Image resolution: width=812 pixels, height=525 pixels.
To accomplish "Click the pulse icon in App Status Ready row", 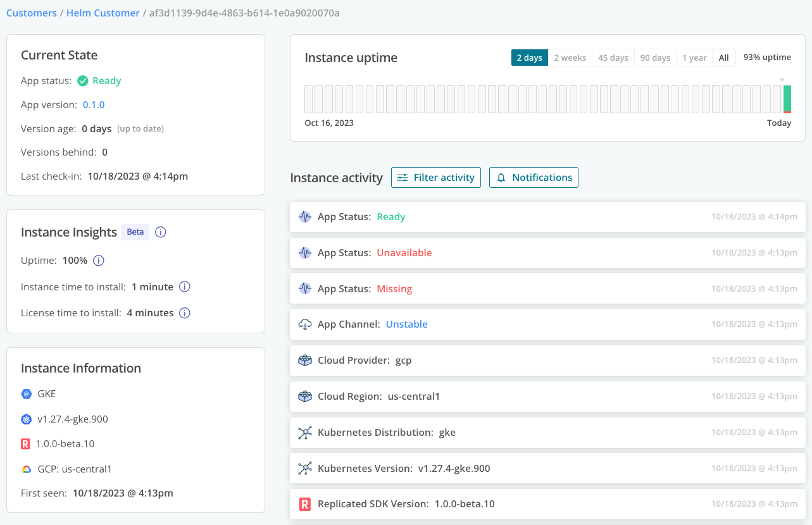I will click(305, 216).
